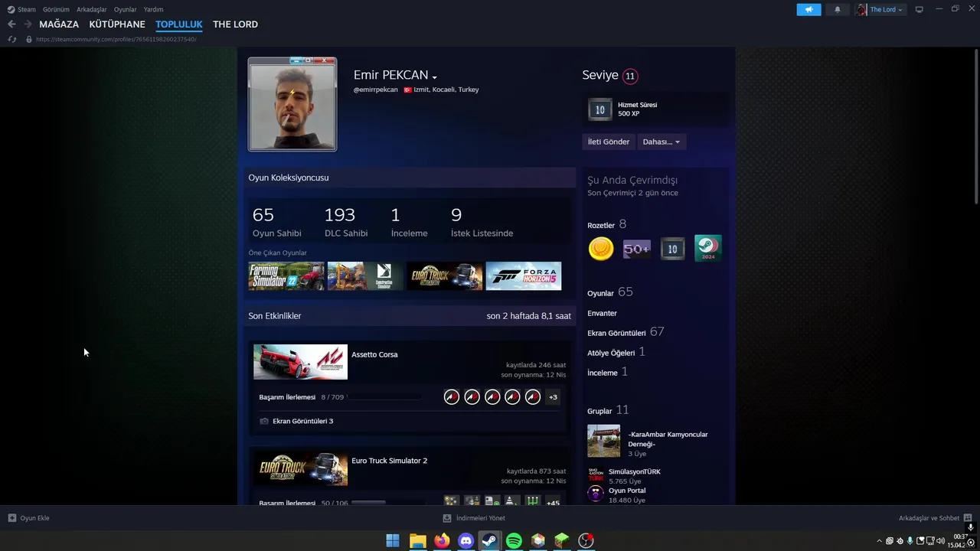Viewport: 980px width, 551px height.
Task: Click the Assetto Corsa screenshots camera icon
Action: coord(264,421)
